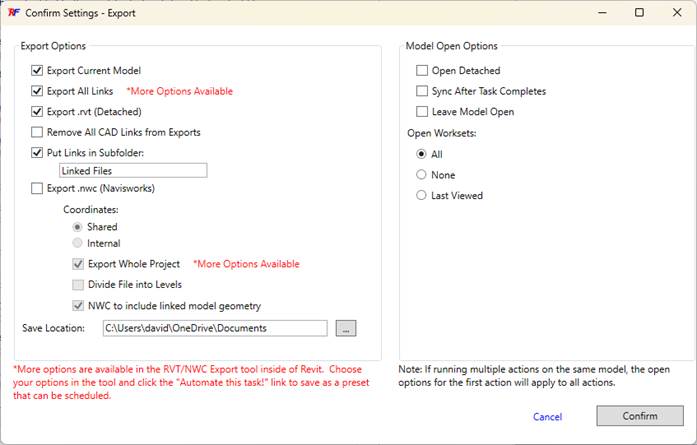Click the Cancel link
Image resolution: width=697 pixels, height=445 pixels.
pyautogui.click(x=547, y=416)
